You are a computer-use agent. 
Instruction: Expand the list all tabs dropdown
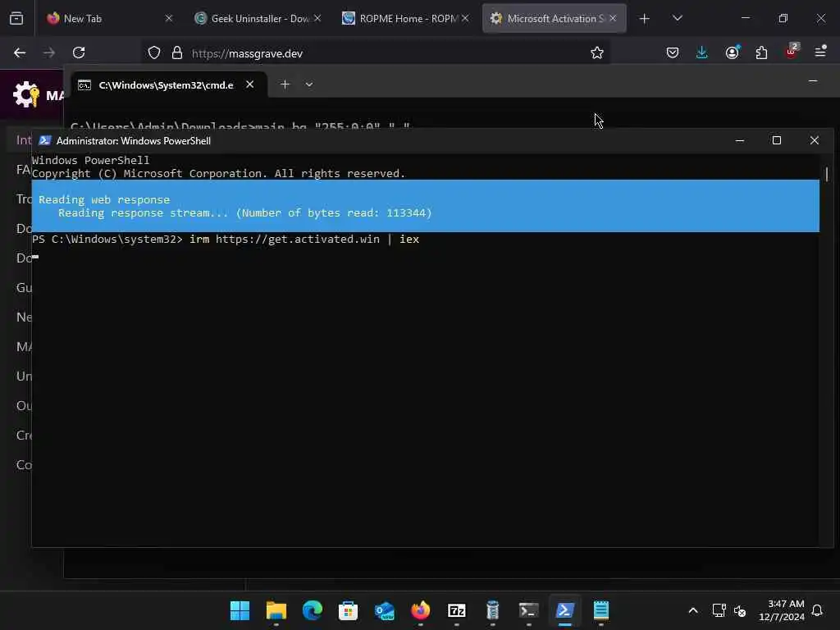(x=677, y=18)
